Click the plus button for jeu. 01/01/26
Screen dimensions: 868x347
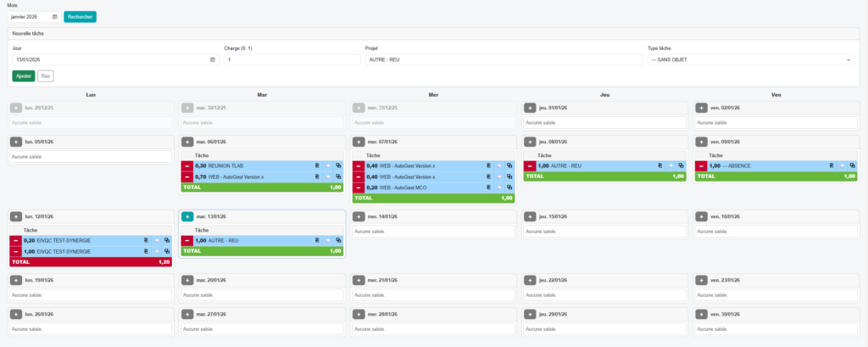tap(529, 108)
